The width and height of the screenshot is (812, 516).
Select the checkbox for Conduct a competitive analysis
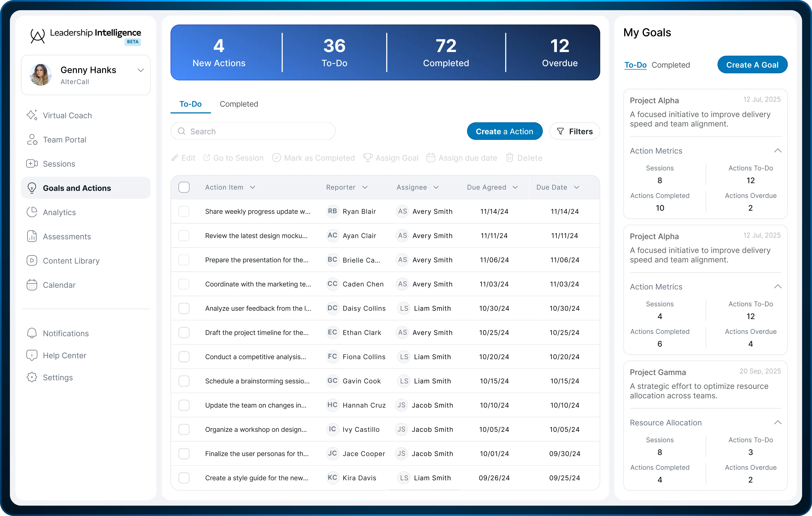tap(184, 357)
